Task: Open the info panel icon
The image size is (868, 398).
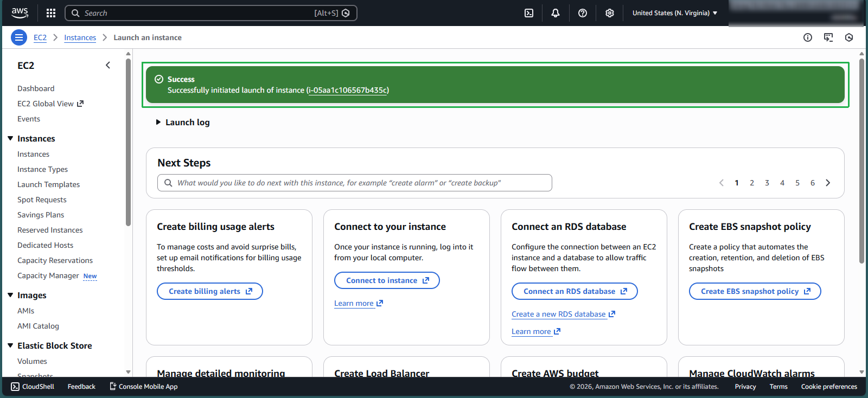Action: (x=808, y=37)
